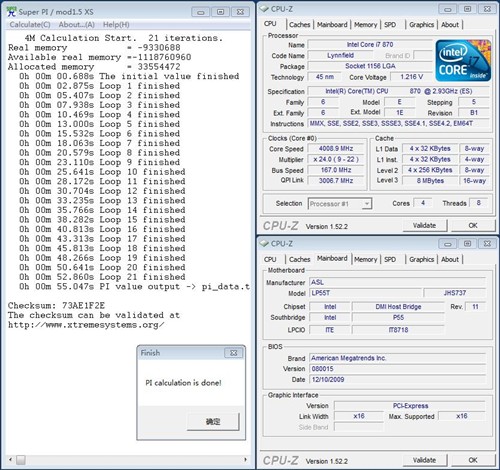
Task: Open the About...(A) menu in Super PI
Action: [77, 25]
